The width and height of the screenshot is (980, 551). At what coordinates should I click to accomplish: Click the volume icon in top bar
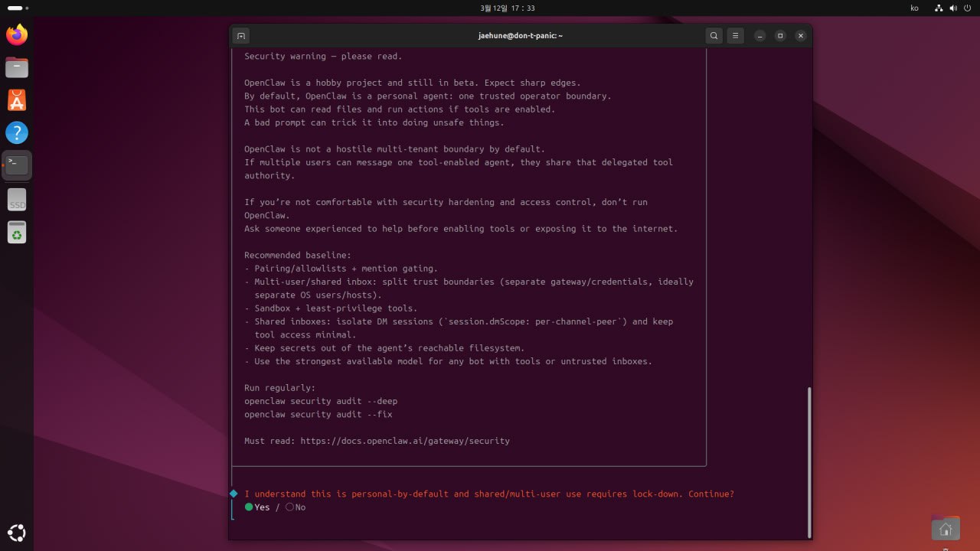(x=953, y=8)
